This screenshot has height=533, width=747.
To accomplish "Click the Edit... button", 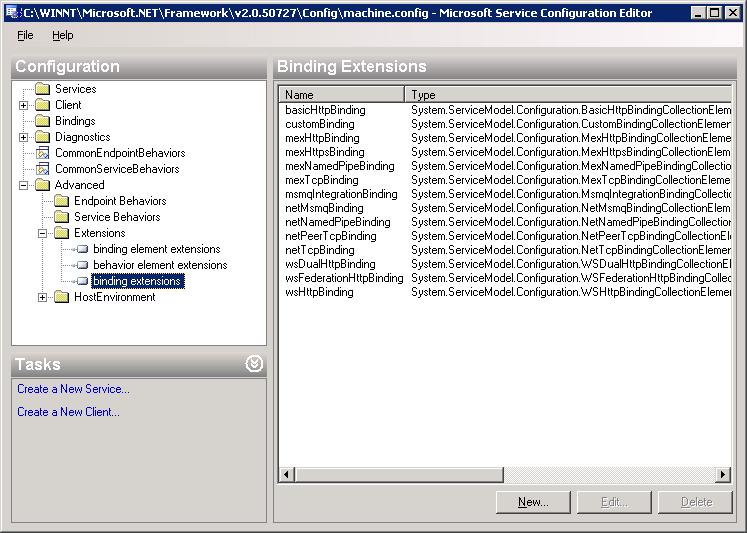I will (x=614, y=502).
